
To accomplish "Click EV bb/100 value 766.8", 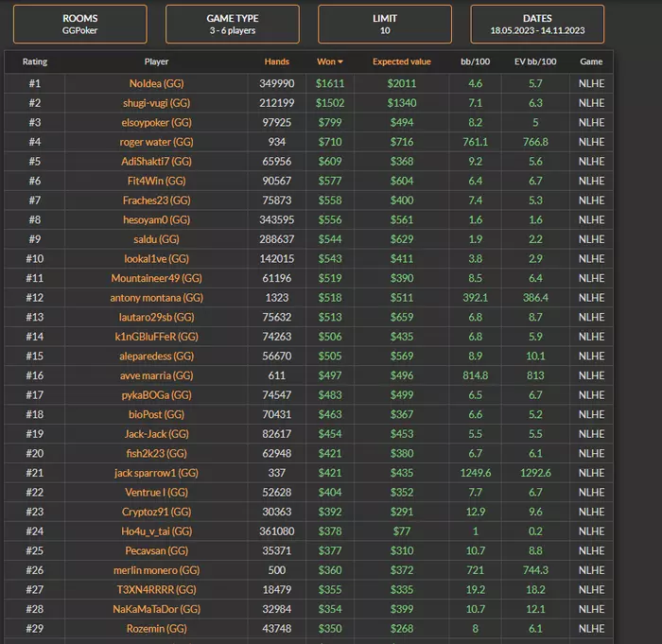I will click(x=535, y=142).
